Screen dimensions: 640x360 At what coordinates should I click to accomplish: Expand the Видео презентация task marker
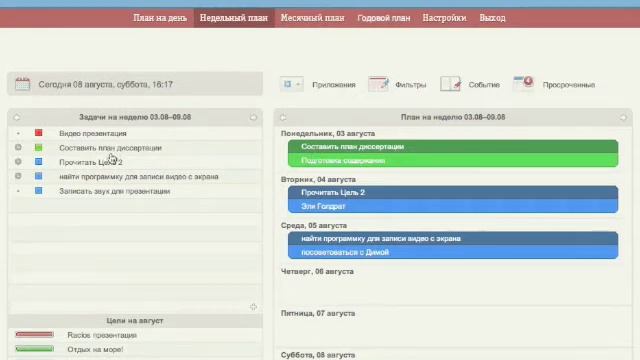tap(18, 133)
